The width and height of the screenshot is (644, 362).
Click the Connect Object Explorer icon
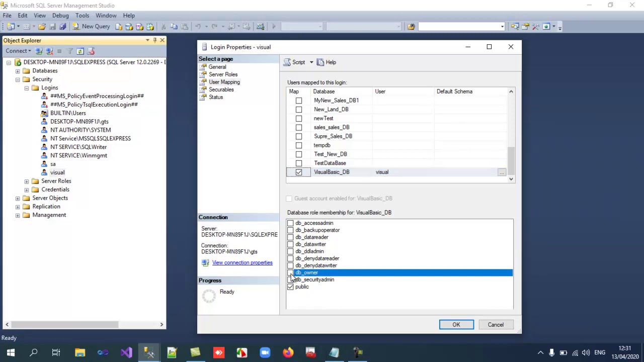pyautogui.click(x=39, y=51)
